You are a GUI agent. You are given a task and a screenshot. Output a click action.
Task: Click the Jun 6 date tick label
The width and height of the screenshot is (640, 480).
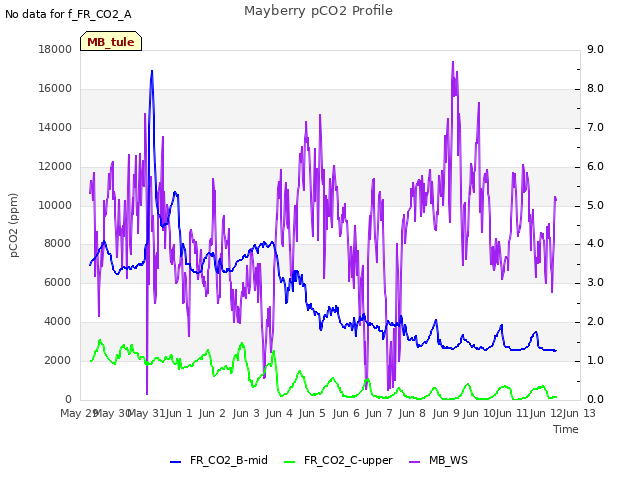346,413
